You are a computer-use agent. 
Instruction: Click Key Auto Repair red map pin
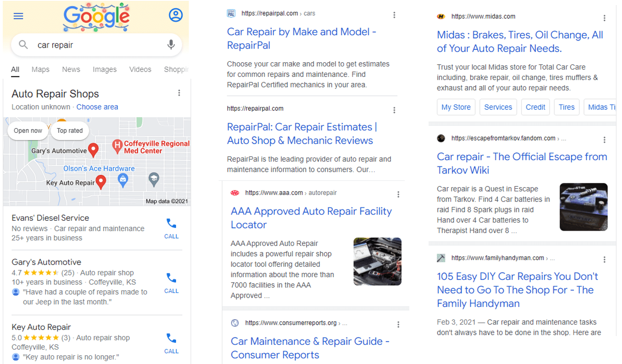click(101, 182)
